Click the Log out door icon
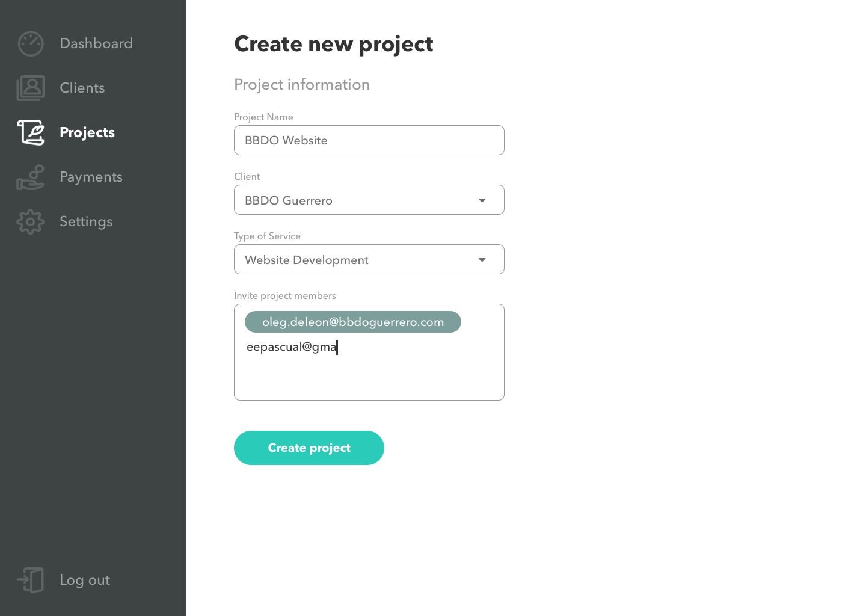The height and width of the screenshot is (616, 866). click(x=31, y=580)
